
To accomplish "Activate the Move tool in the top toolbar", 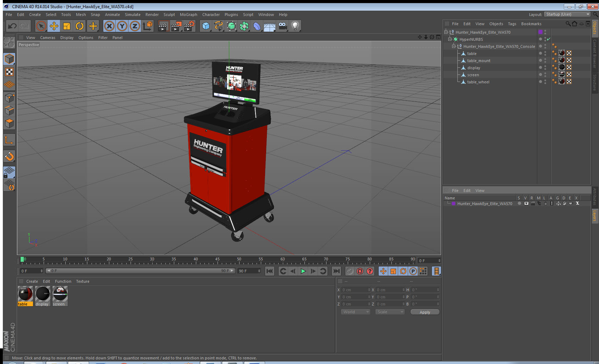I will click(x=54, y=26).
